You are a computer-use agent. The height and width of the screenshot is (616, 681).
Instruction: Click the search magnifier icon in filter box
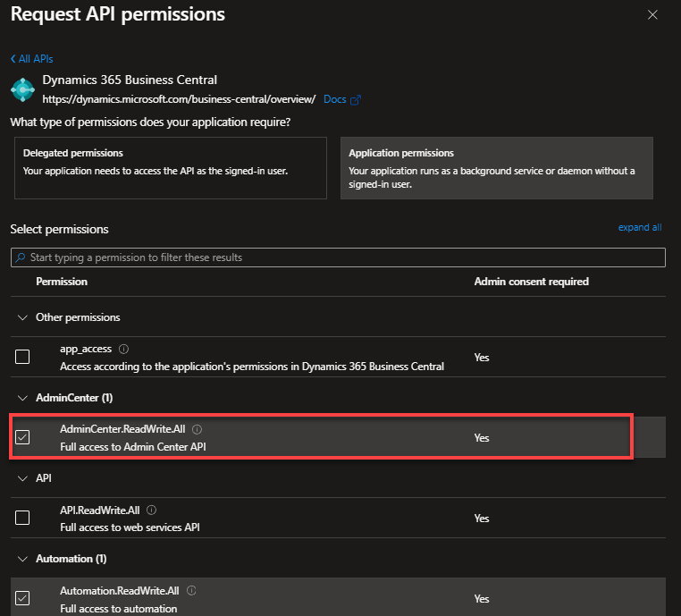tap(20, 257)
